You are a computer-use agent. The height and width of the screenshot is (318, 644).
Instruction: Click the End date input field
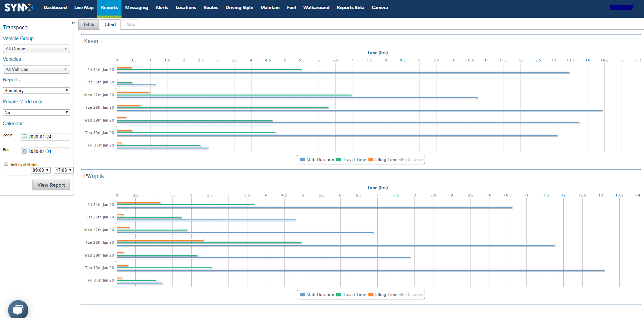pos(45,151)
